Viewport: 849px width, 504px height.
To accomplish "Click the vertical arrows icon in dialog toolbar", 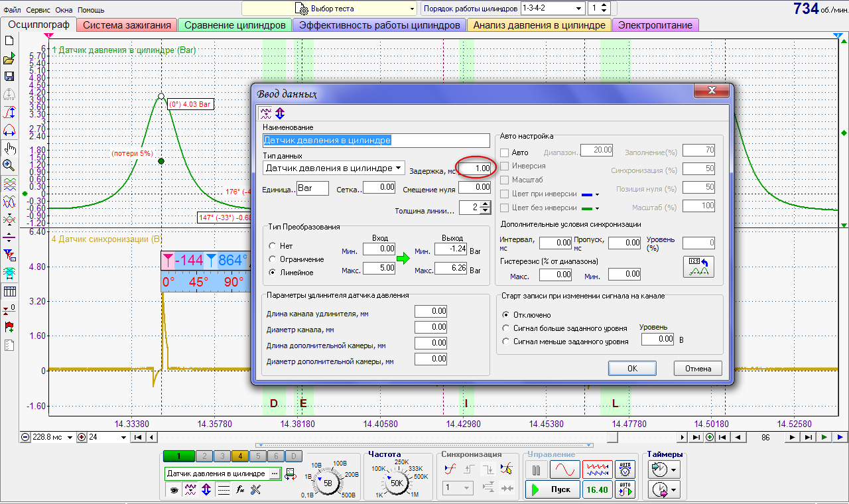I will [279, 113].
